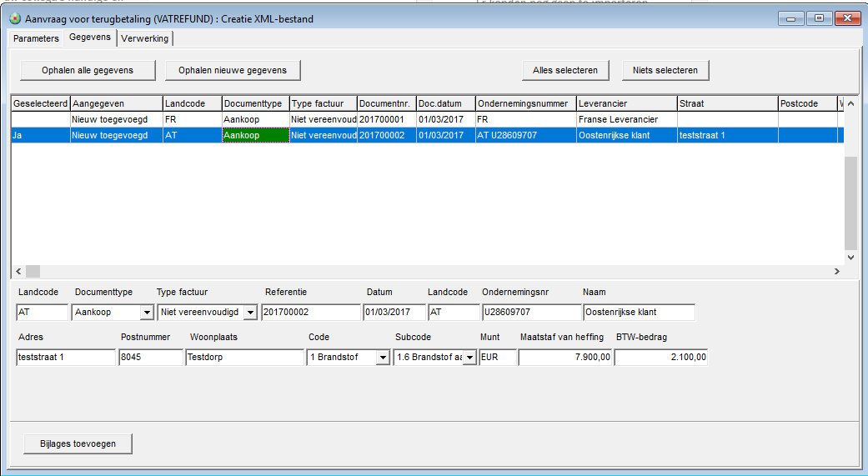The height and width of the screenshot is (476, 868).
Task: Click the Landcode column header in grid
Action: [192, 103]
